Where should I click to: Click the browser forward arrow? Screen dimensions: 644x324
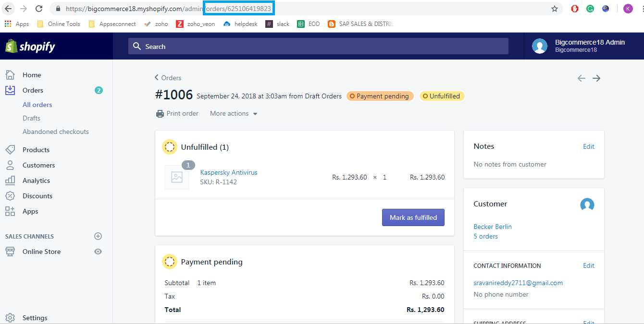24,9
